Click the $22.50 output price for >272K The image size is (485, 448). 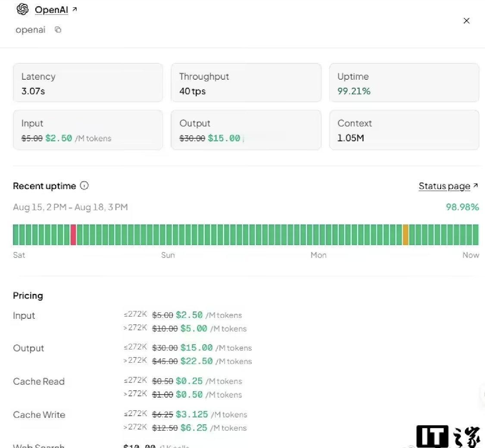point(197,361)
